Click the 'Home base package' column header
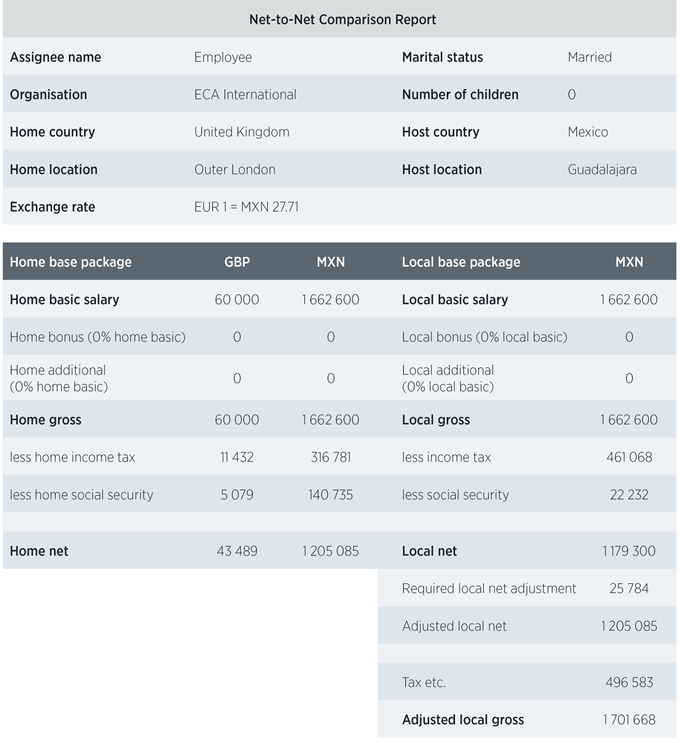Image resolution: width=680 pixels, height=743 pixels. tap(70, 262)
